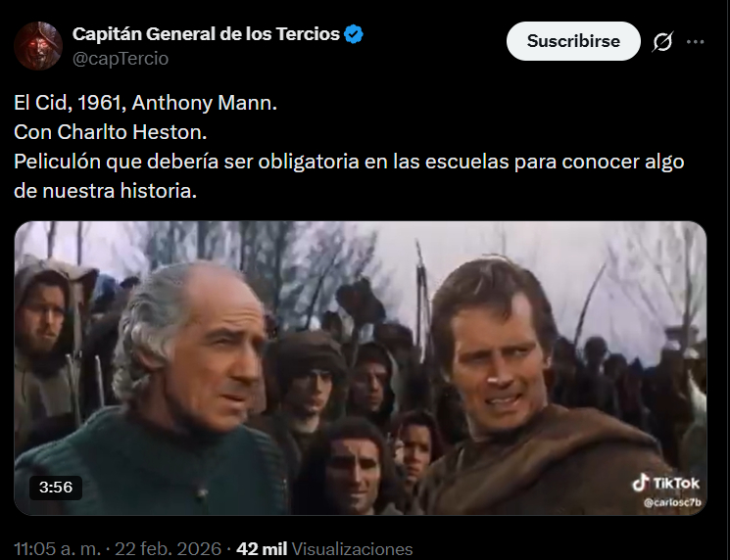Click the TikTok note logo watermark
Image resolution: width=730 pixels, height=560 pixels.
pos(641,483)
